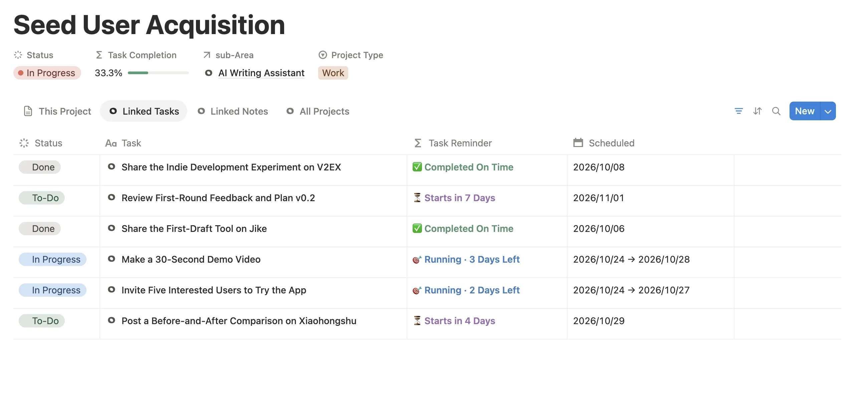This screenshot has height=401, width=868.
Task: Click scheduled date 2026/10/29
Action: coord(599,320)
